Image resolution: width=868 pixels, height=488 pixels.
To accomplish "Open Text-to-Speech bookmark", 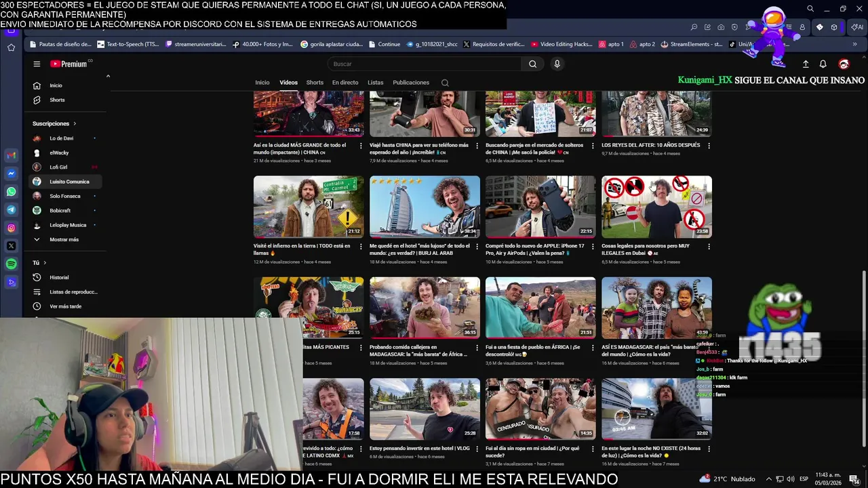I will tap(128, 44).
